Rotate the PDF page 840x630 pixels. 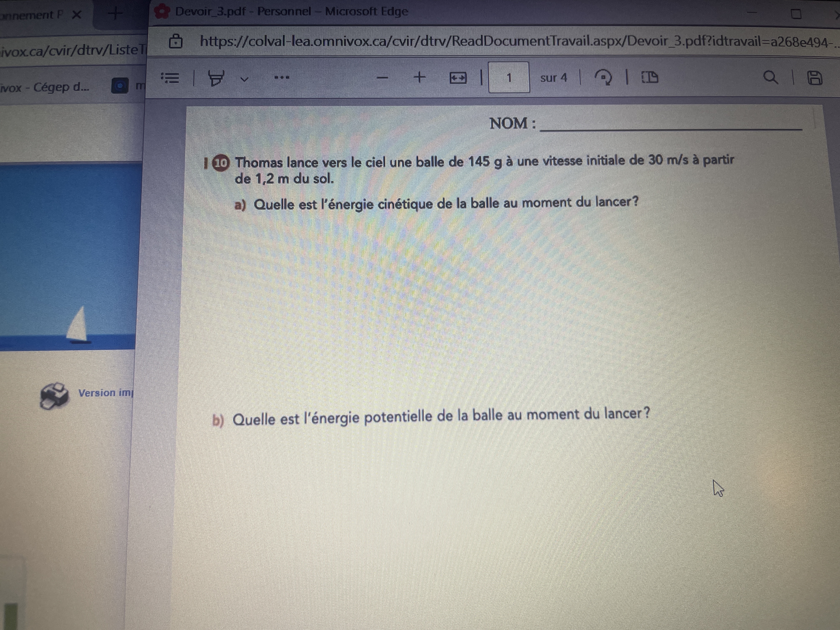pos(603,77)
